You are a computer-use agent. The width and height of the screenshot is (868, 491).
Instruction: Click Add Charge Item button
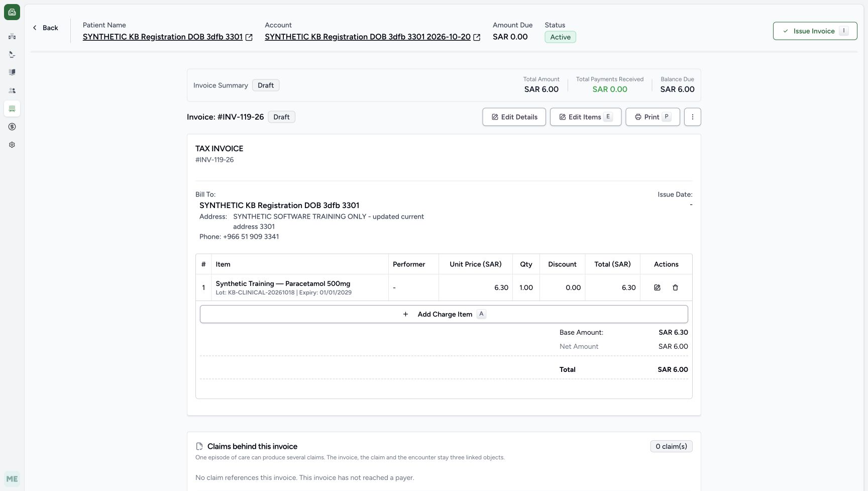[x=444, y=314]
